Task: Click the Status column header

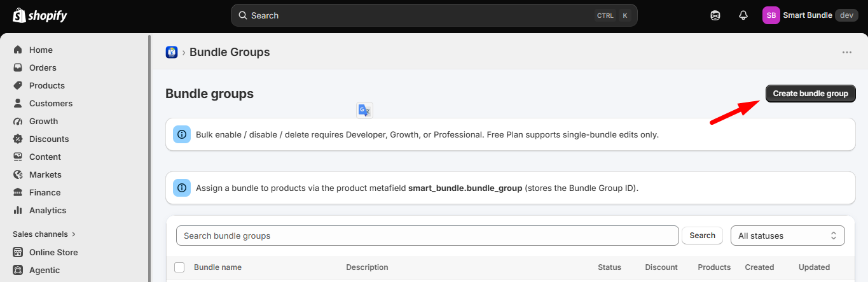Action: click(x=609, y=267)
